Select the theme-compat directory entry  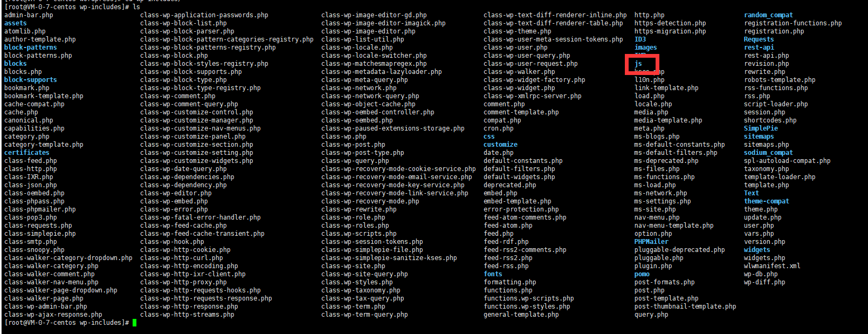tap(766, 201)
